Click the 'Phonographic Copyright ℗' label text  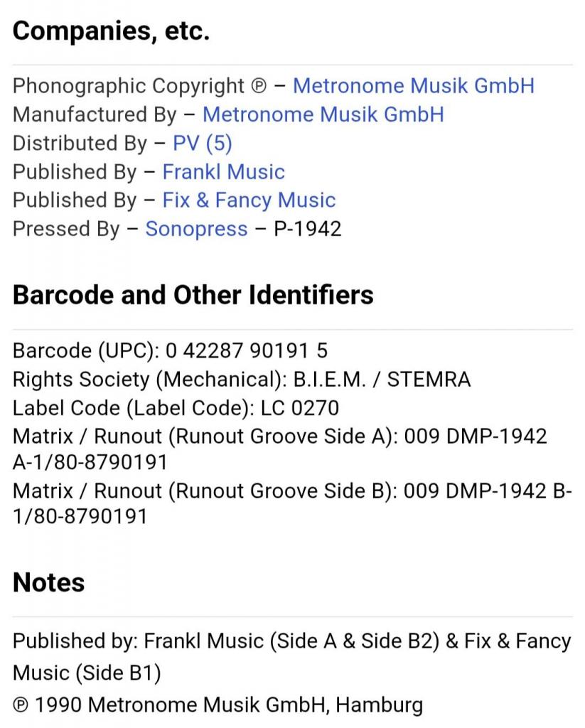click(x=139, y=86)
